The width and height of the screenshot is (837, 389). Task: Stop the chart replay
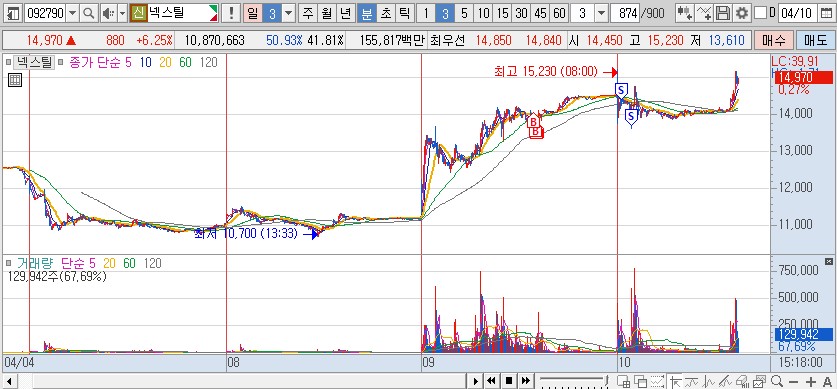point(509,381)
